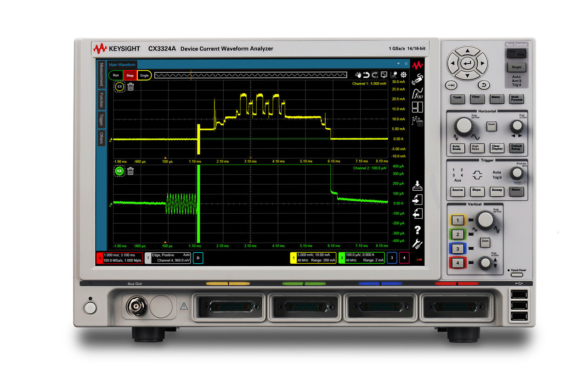Click the window layout icon in sidebar
Viewport: 588px width, 392px height.
418,108
